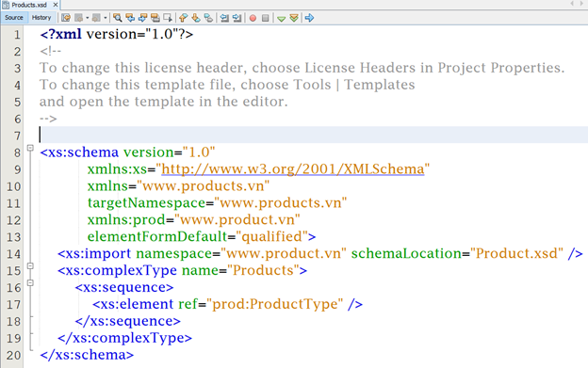The height and width of the screenshot is (368, 588).
Task: Click 'xs:schema' opening tag on line 8
Action: pyautogui.click(x=79, y=152)
